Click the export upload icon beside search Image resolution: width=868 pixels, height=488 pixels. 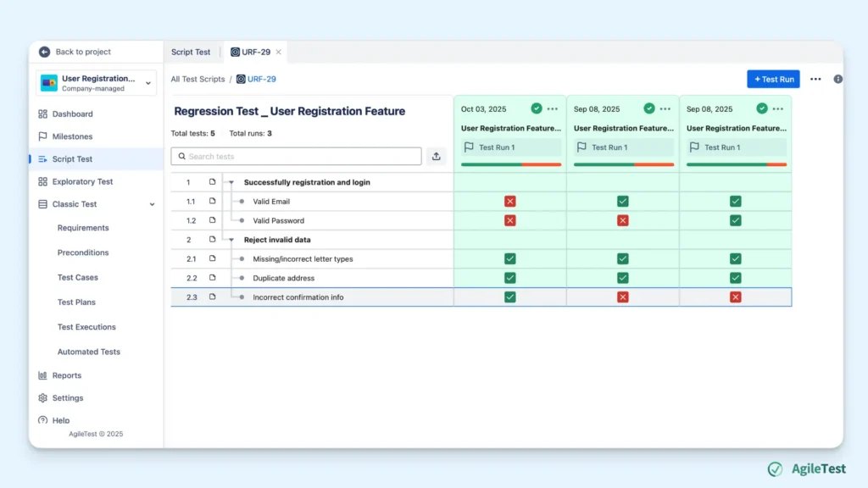(x=437, y=157)
